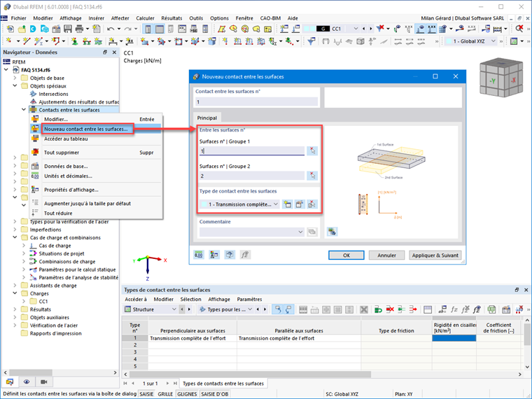Click the new line tool icon
Image resolution: width=532 pixels, height=399 pixels.
coord(27,41)
